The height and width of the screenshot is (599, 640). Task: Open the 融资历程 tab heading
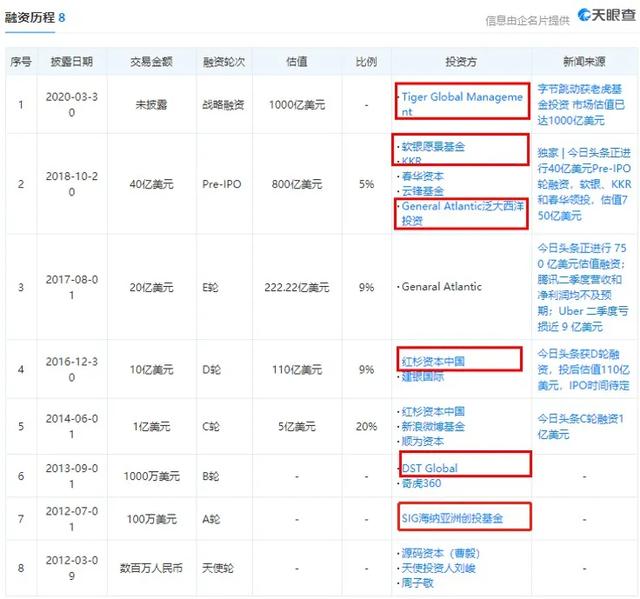click(35, 18)
